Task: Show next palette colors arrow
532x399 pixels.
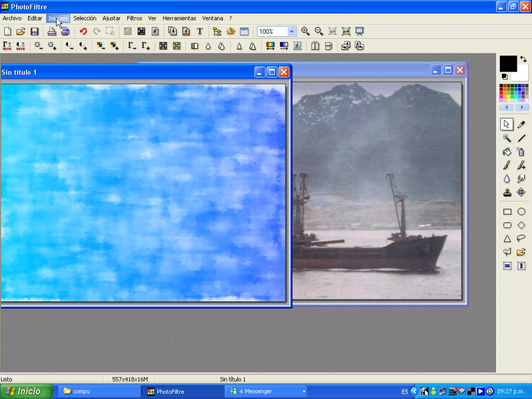Action: tap(522, 107)
